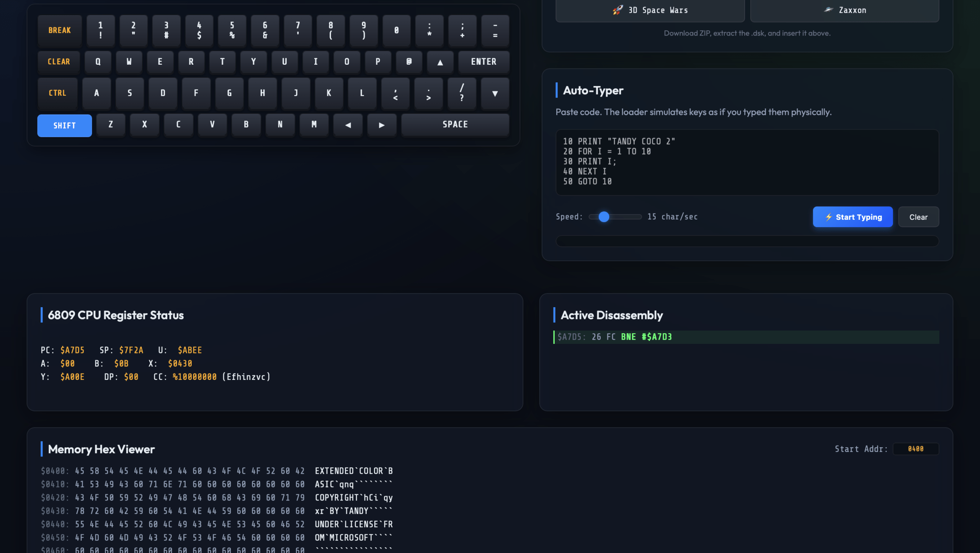
Task: Click the DP register value $00
Action: pos(131,377)
